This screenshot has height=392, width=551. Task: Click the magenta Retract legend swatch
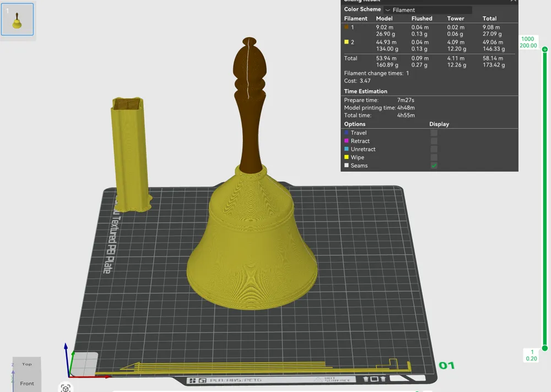[347, 140]
